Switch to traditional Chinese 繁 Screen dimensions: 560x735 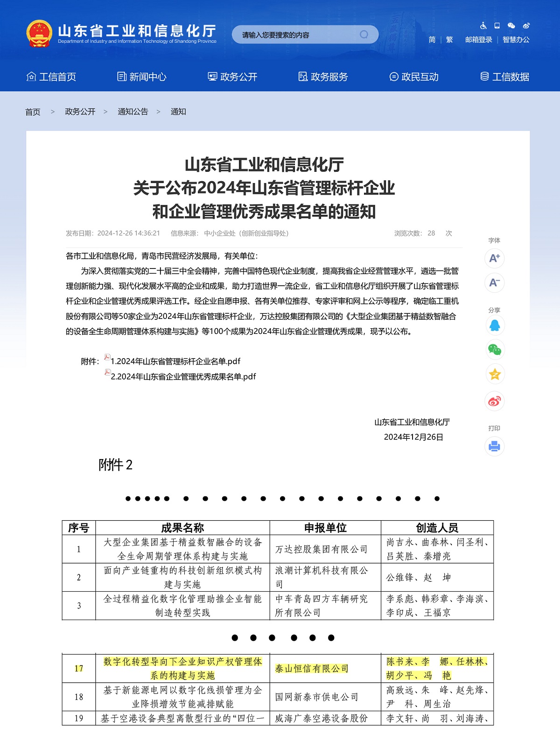tap(449, 40)
